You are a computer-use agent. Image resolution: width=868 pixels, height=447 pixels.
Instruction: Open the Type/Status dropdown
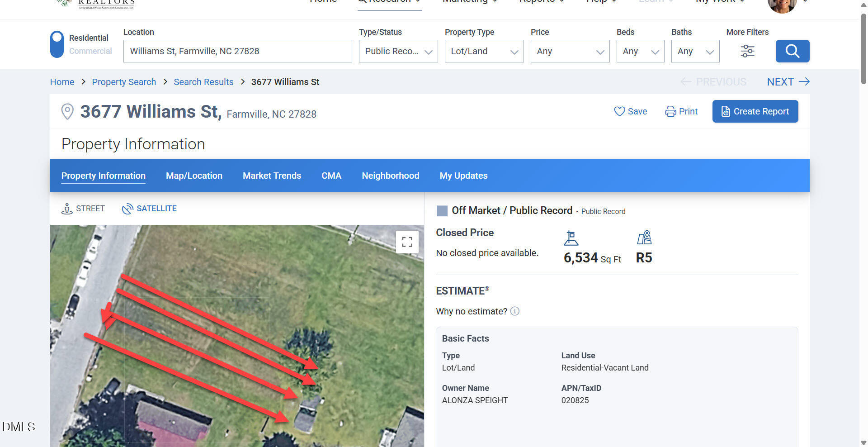(x=398, y=51)
